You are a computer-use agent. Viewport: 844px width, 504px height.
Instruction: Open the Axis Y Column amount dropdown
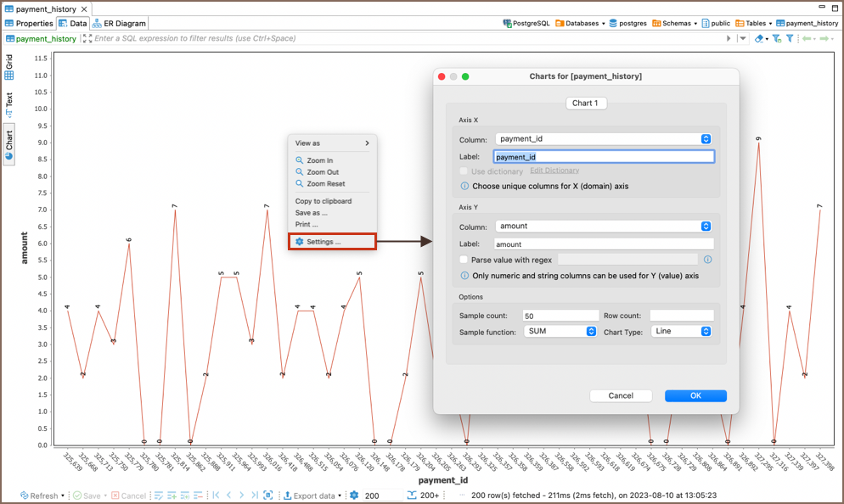tap(603, 227)
